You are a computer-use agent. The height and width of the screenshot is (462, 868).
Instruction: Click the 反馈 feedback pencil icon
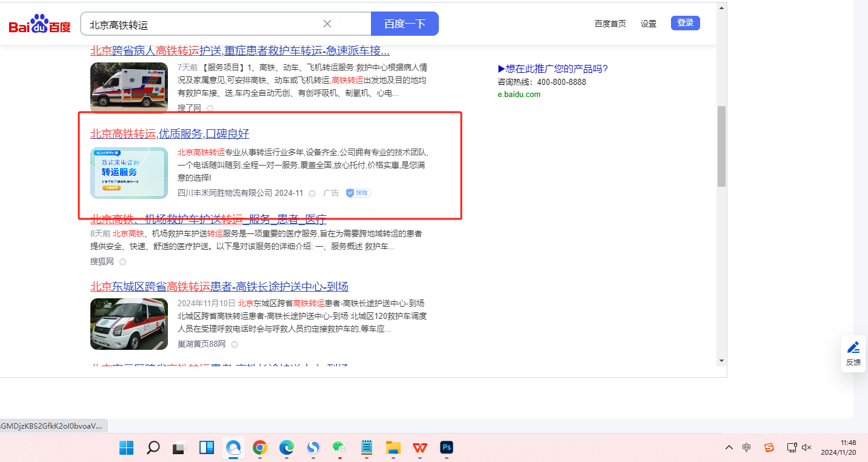(853, 347)
